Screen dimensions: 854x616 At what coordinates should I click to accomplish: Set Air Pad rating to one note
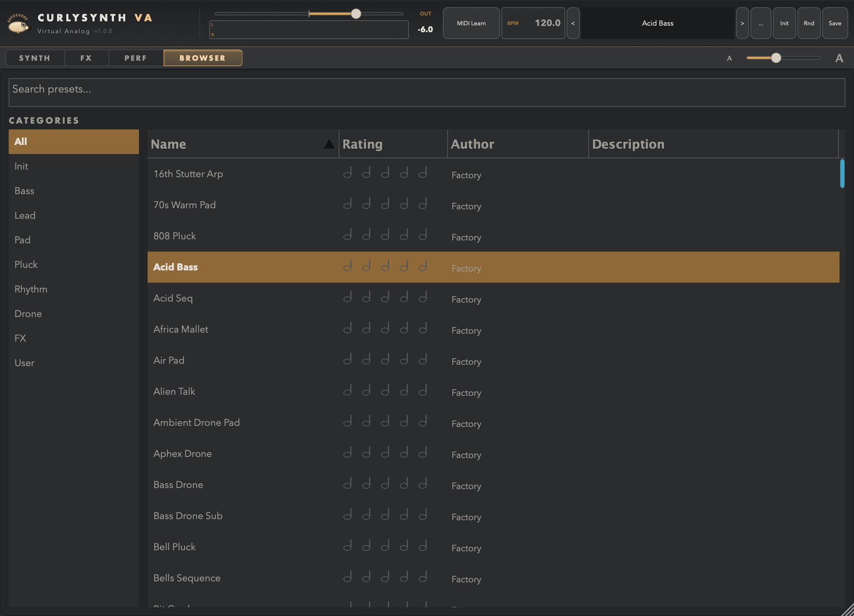point(347,359)
